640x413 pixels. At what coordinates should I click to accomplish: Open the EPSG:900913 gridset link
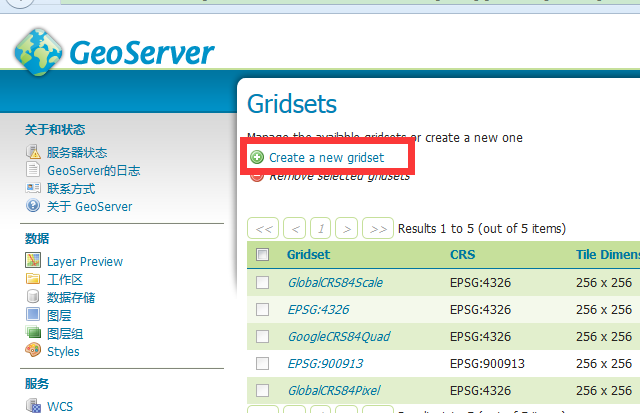(325, 363)
